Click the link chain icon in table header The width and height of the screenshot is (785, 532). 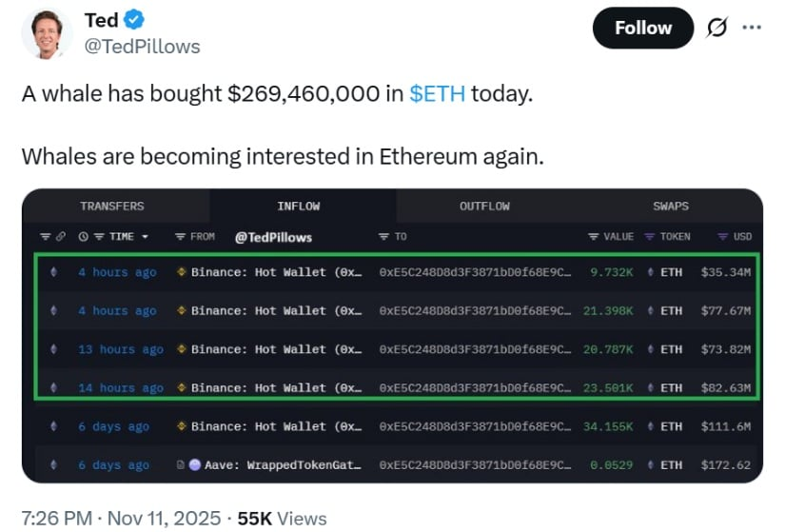[x=58, y=237]
